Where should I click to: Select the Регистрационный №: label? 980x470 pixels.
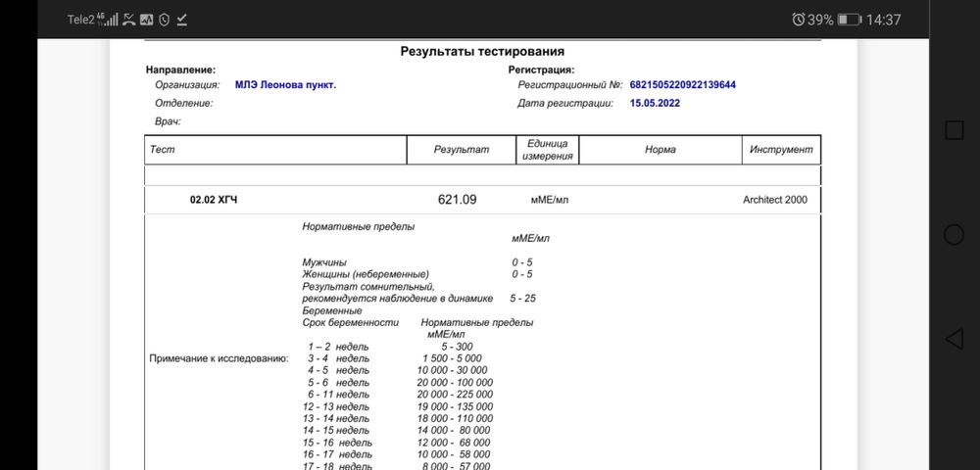570,85
